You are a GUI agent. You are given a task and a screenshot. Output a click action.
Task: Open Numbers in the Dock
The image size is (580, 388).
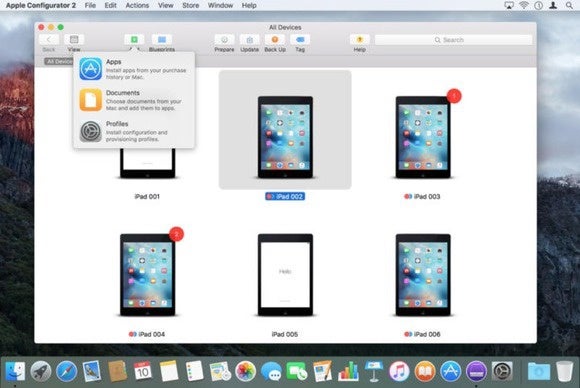[348, 371]
